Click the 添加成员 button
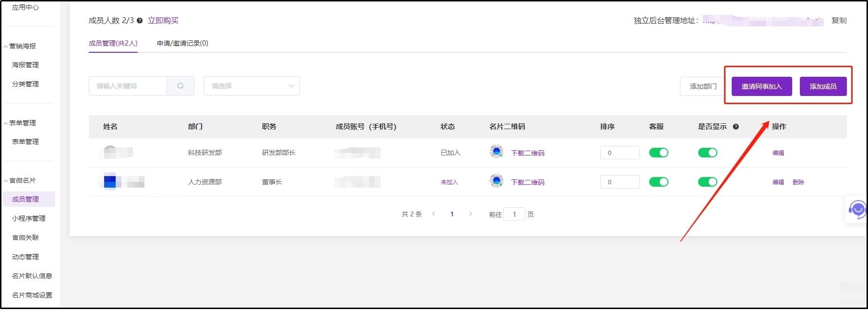The height and width of the screenshot is (310, 868). (x=823, y=86)
